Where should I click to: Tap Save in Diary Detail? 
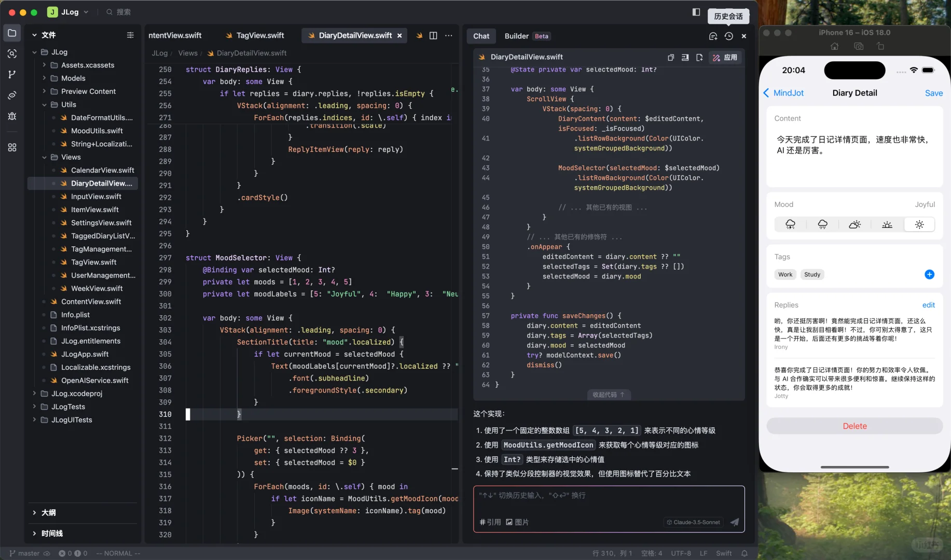click(x=933, y=93)
